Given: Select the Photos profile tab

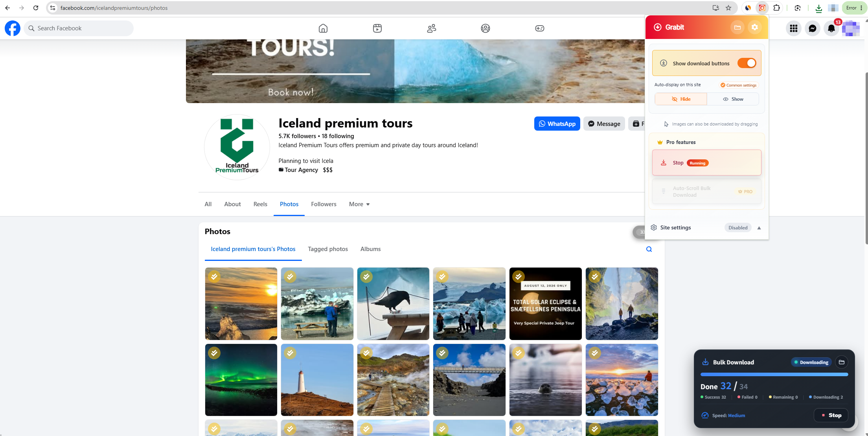Looking at the screenshot, I should [x=289, y=204].
